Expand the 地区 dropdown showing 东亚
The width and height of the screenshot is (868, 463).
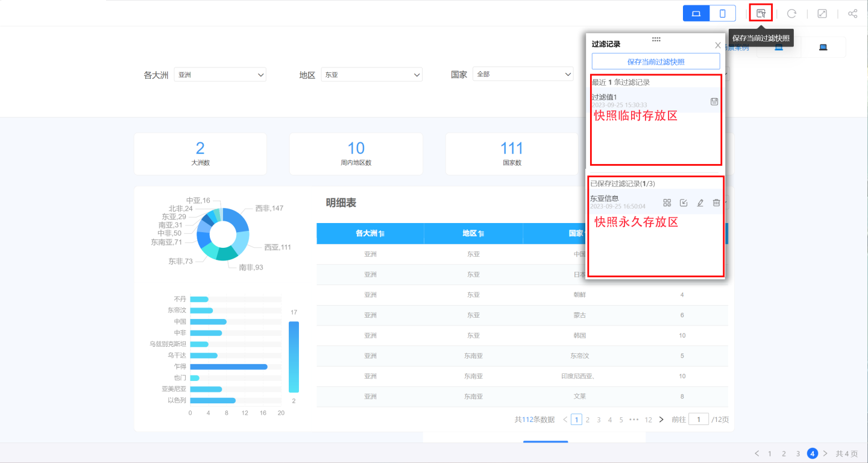[371, 75]
